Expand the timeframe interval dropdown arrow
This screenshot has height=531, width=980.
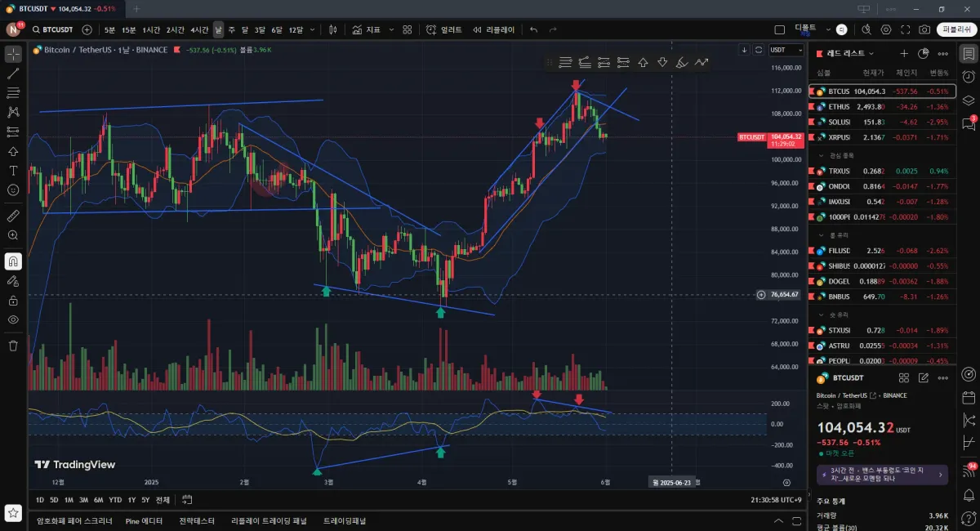click(313, 29)
